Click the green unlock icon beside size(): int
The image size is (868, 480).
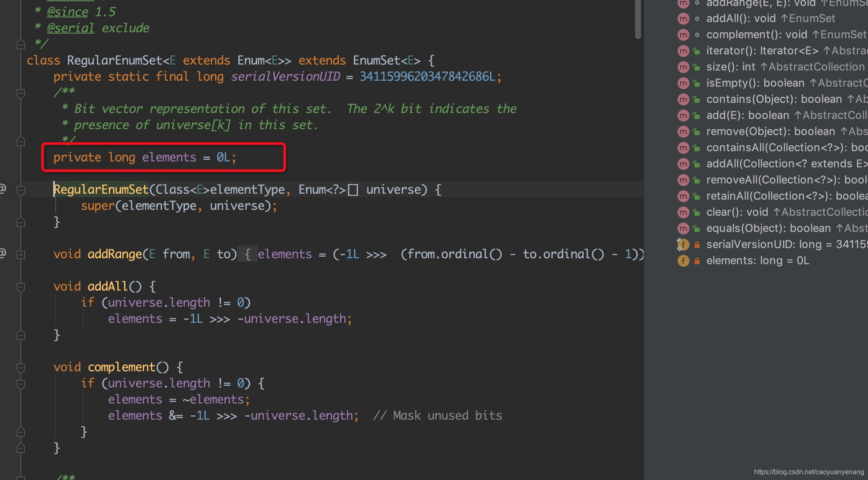697,67
